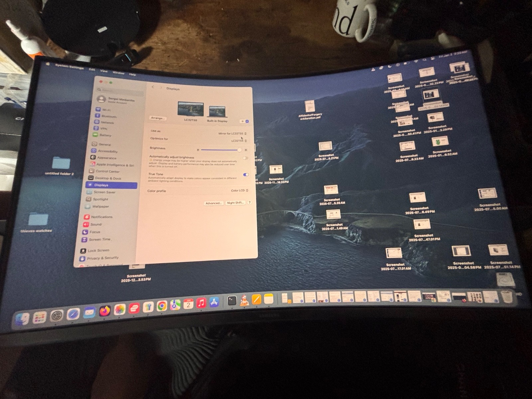This screenshot has height=399, width=532.
Task: Open the System Settings menu
Action: pyautogui.click(x=69, y=67)
